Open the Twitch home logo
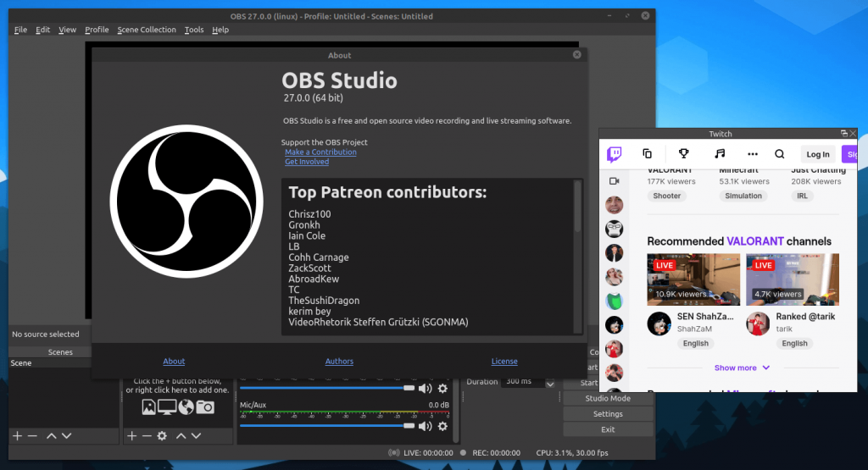The width and height of the screenshot is (868, 470). pos(615,154)
